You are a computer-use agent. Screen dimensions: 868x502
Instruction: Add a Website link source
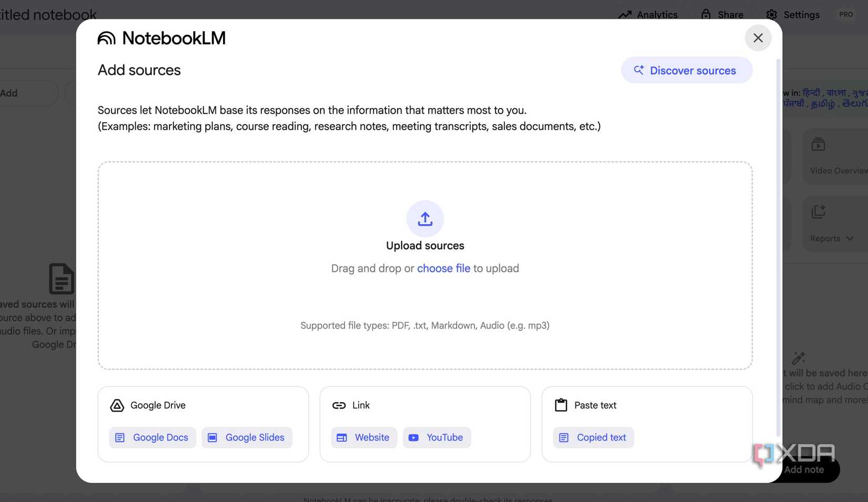click(x=364, y=437)
